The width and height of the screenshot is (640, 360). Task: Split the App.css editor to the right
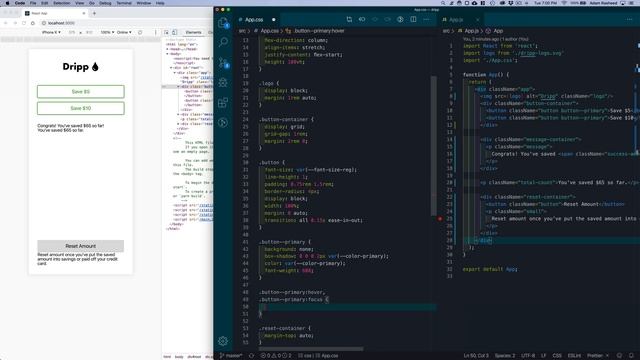click(413, 19)
